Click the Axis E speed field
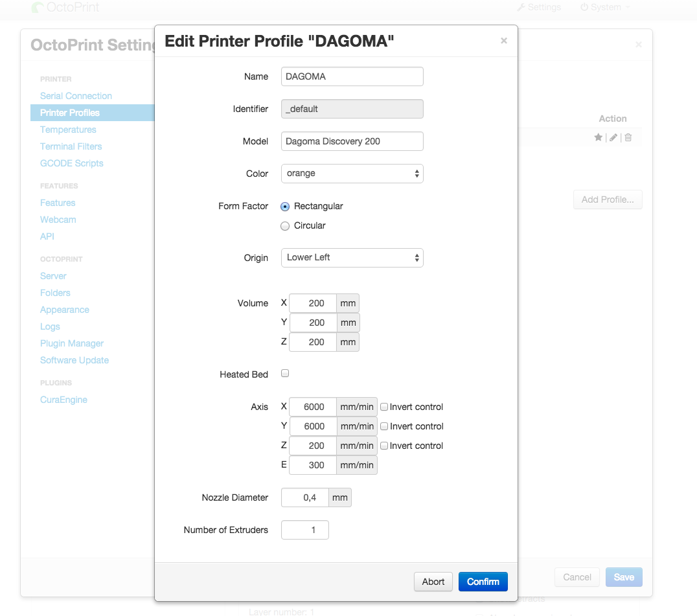Image resolution: width=697 pixels, height=616 pixels. click(313, 465)
